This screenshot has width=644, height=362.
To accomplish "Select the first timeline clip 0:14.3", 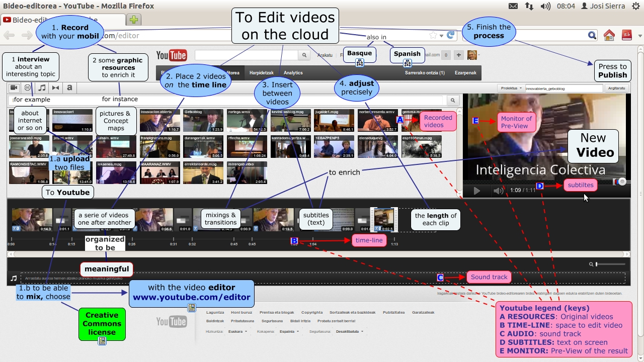I will 32,220.
